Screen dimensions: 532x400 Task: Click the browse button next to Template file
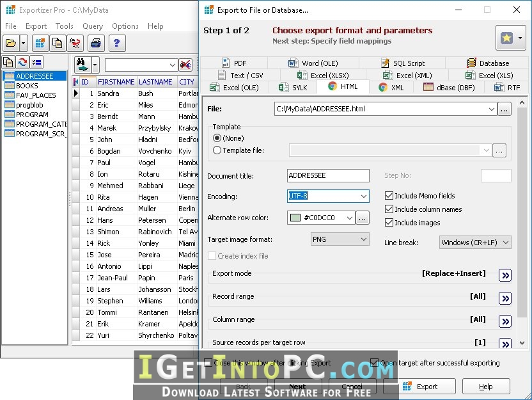point(499,150)
